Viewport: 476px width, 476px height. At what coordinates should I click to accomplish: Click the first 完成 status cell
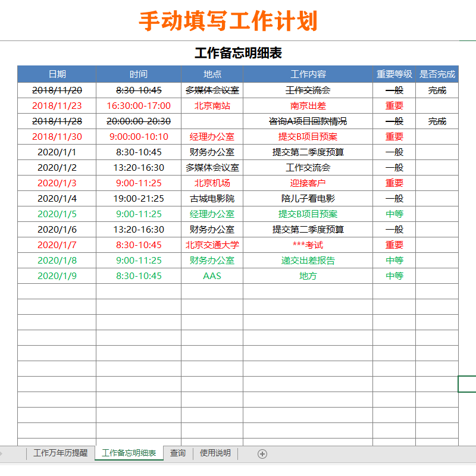point(437,90)
